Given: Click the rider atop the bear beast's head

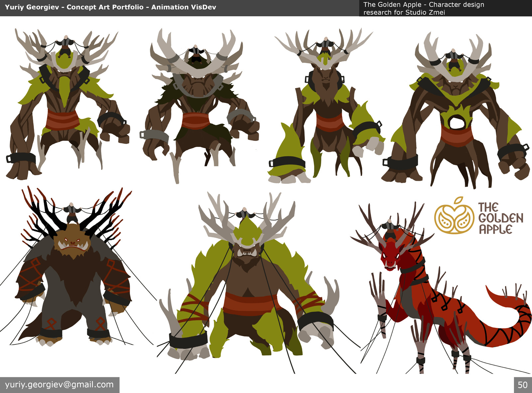Looking at the screenshot, I should pos(71,213).
